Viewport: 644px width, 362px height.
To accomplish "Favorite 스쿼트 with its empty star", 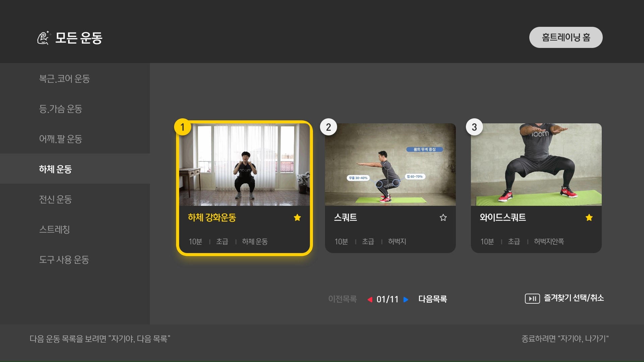I will pos(443,218).
